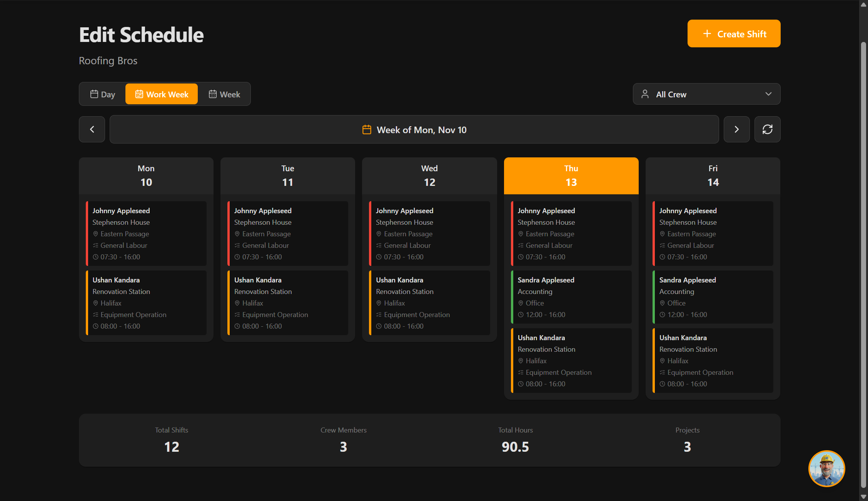The height and width of the screenshot is (501, 868).
Task: Click the crew person icon in the All Crew selector
Action: (x=645, y=94)
